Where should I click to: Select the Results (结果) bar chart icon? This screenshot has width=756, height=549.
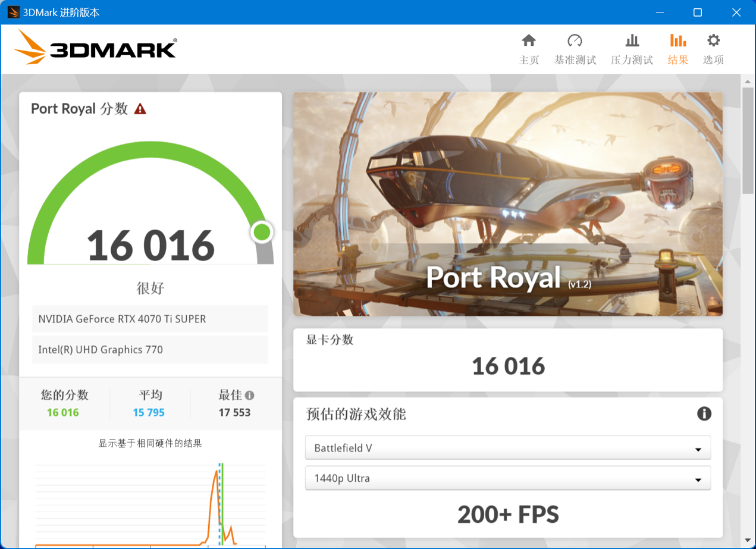pyautogui.click(x=677, y=40)
